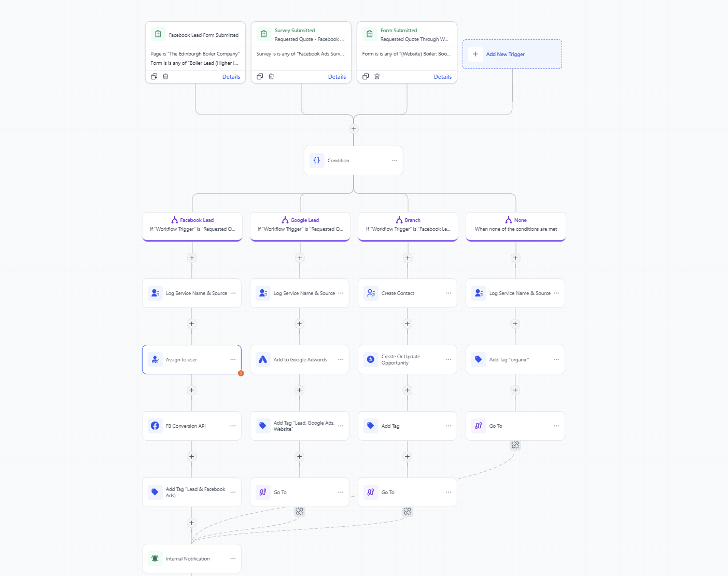
Task: Click the plus icon below Assign to user
Action: click(191, 390)
